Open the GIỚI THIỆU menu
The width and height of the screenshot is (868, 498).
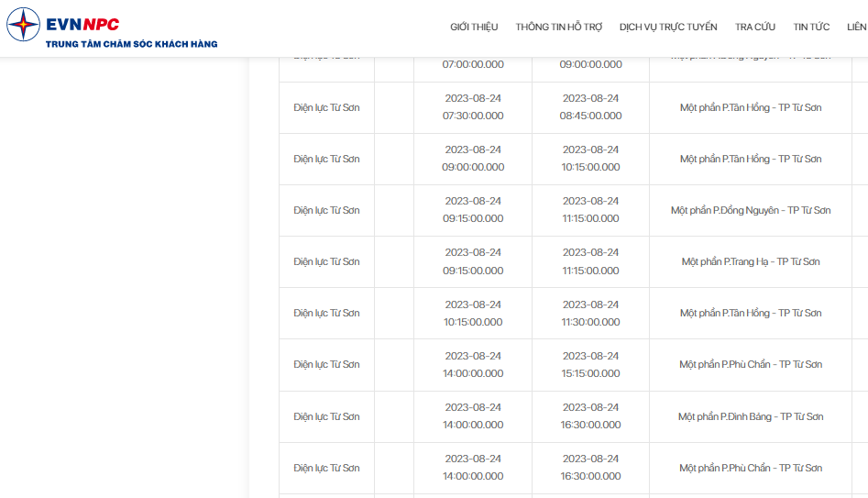(474, 27)
